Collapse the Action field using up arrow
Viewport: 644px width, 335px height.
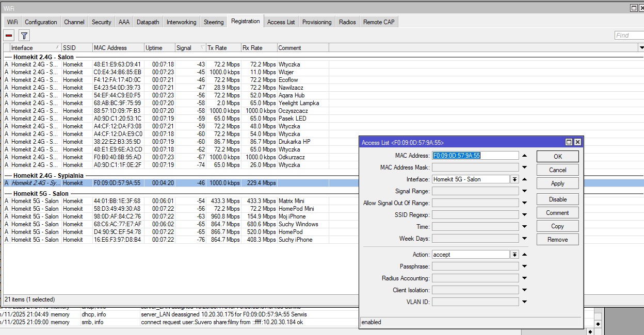click(524, 255)
